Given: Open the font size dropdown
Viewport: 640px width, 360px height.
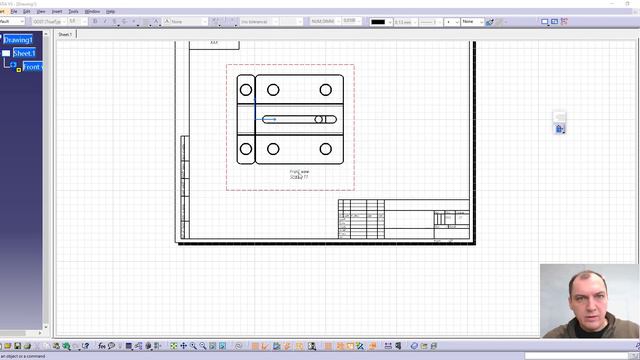Looking at the screenshot, I should (x=78, y=21).
